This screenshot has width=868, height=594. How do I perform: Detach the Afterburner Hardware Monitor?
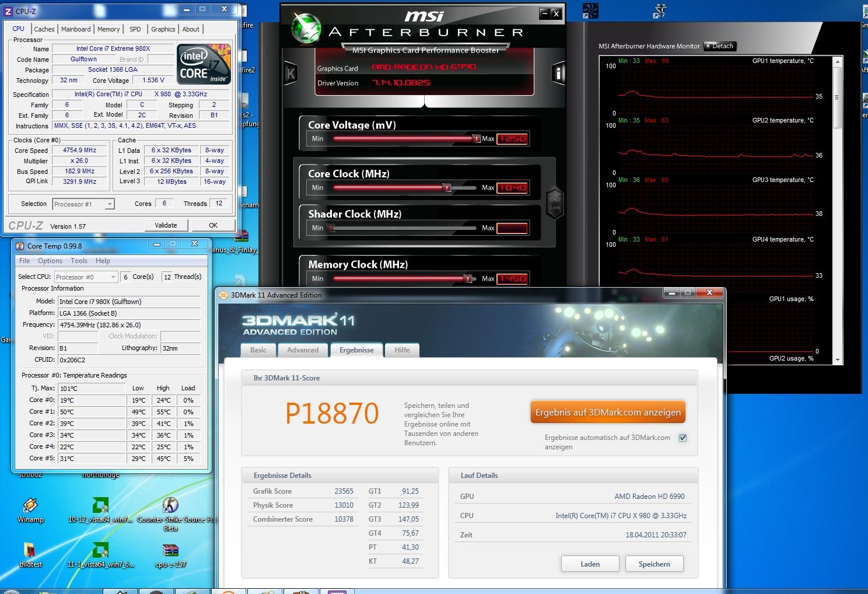pyautogui.click(x=720, y=46)
